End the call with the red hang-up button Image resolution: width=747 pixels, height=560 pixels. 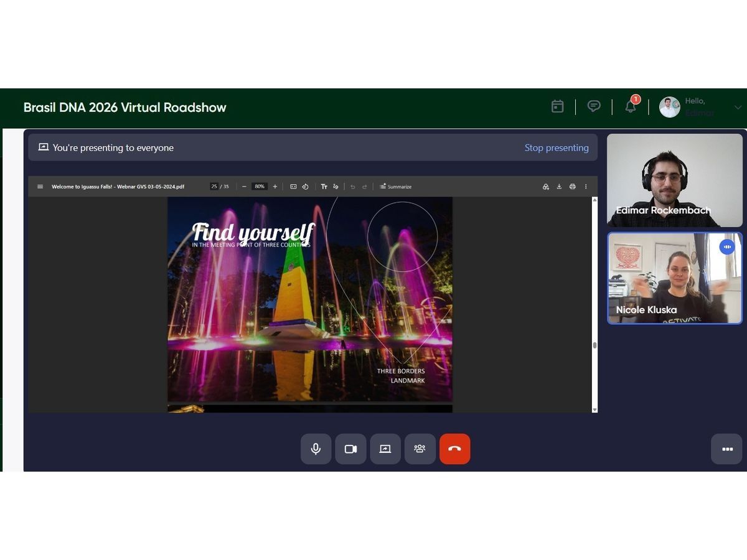click(x=455, y=449)
